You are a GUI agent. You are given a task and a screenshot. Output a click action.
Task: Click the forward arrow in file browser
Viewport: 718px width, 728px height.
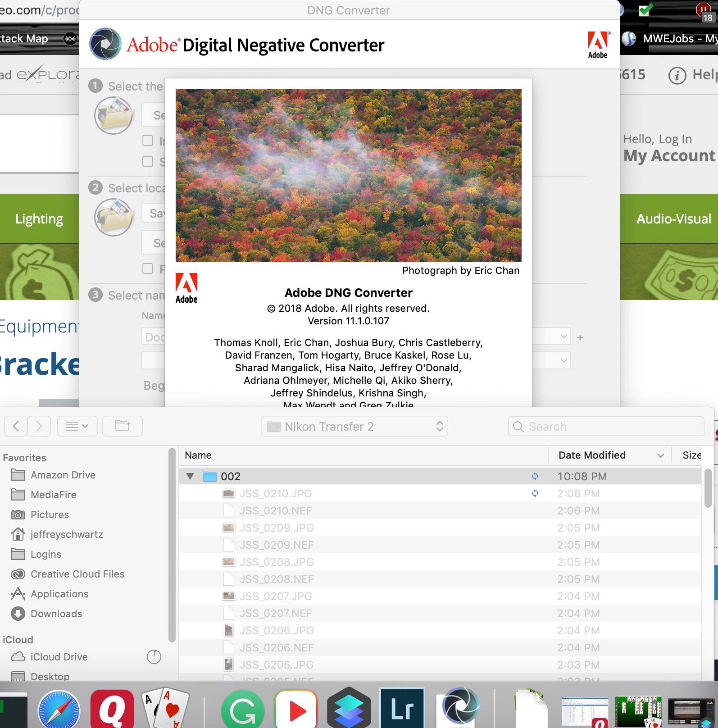point(39,426)
